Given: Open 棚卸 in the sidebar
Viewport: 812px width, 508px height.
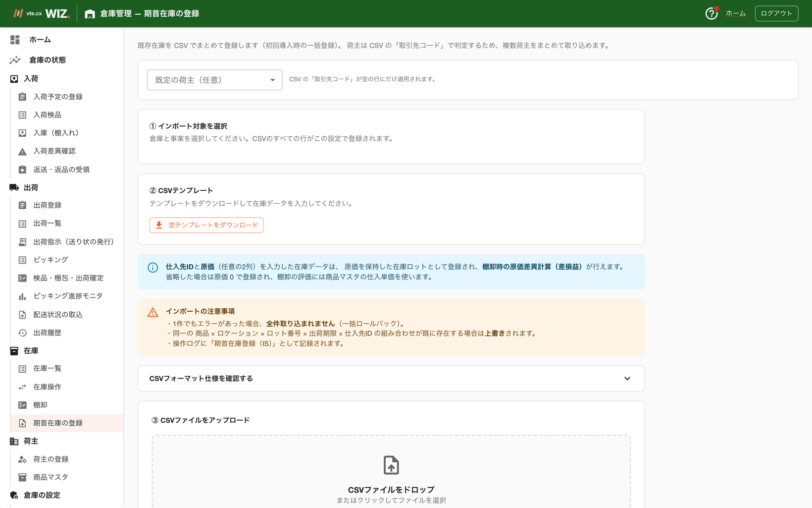Looking at the screenshot, I should coord(67,405).
